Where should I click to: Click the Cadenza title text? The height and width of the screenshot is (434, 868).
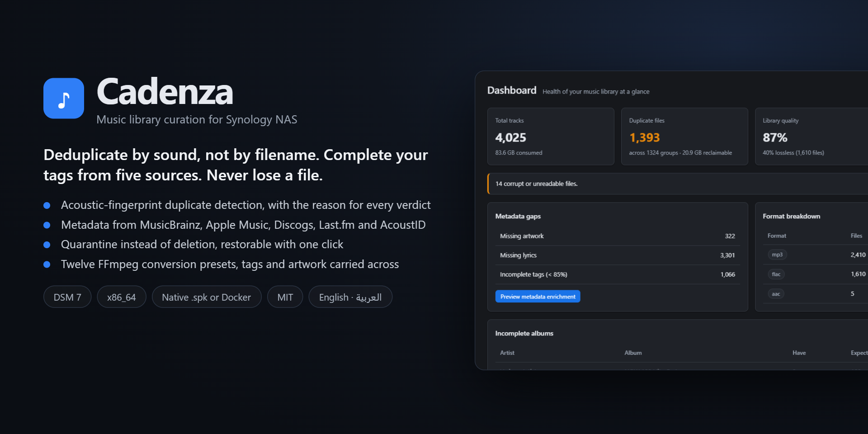click(165, 92)
